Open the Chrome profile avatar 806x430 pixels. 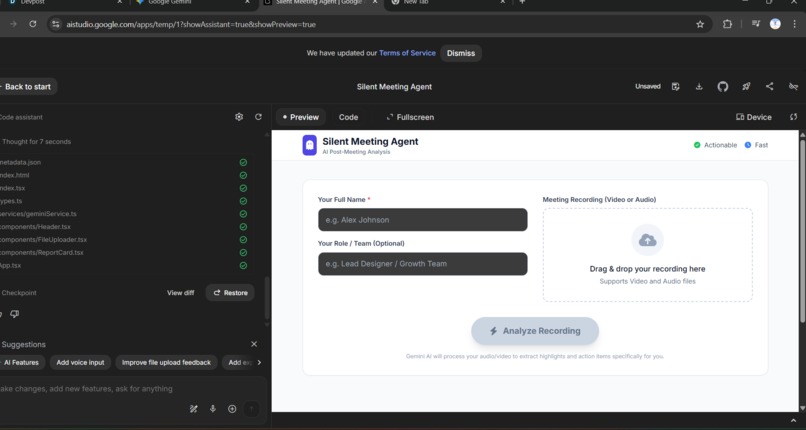pos(775,24)
